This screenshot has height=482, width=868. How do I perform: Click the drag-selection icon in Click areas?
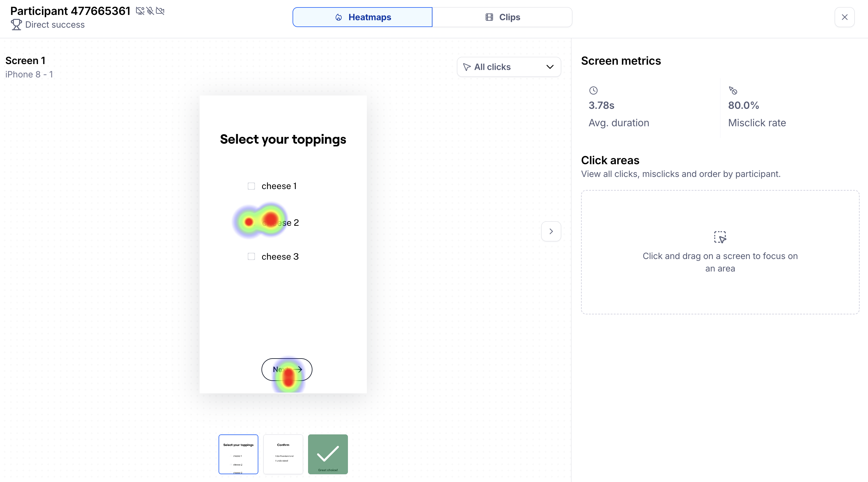[x=720, y=237]
